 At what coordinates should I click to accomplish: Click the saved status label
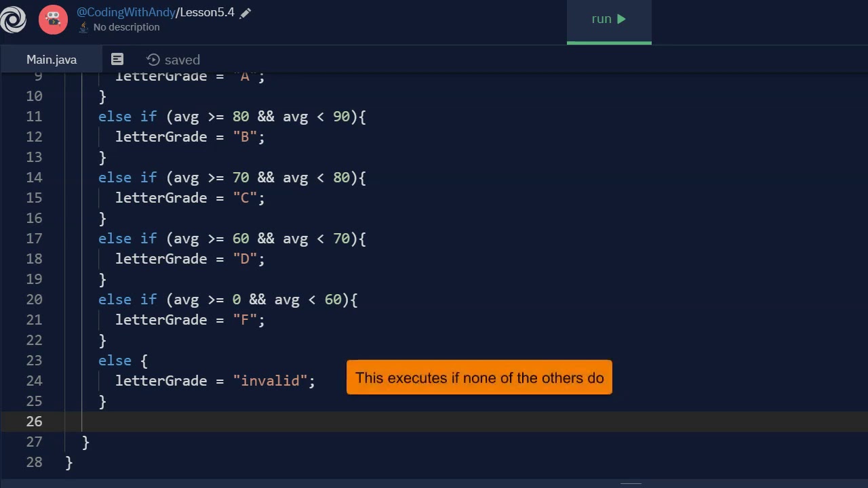pyautogui.click(x=182, y=60)
